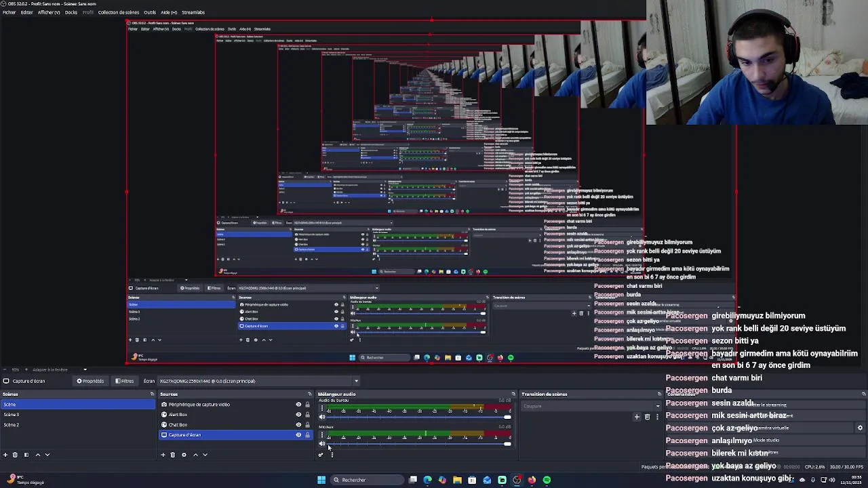The height and width of the screenshot is (488, 868).
Task: Move source down with arrow icon
Action: click(x=205, y=455)
